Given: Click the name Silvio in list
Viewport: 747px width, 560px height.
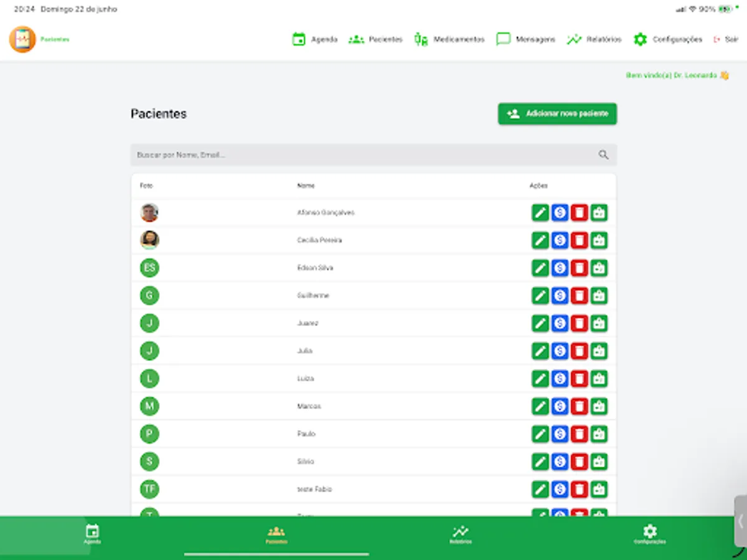Looking at the screenshot, I should 306,462.
